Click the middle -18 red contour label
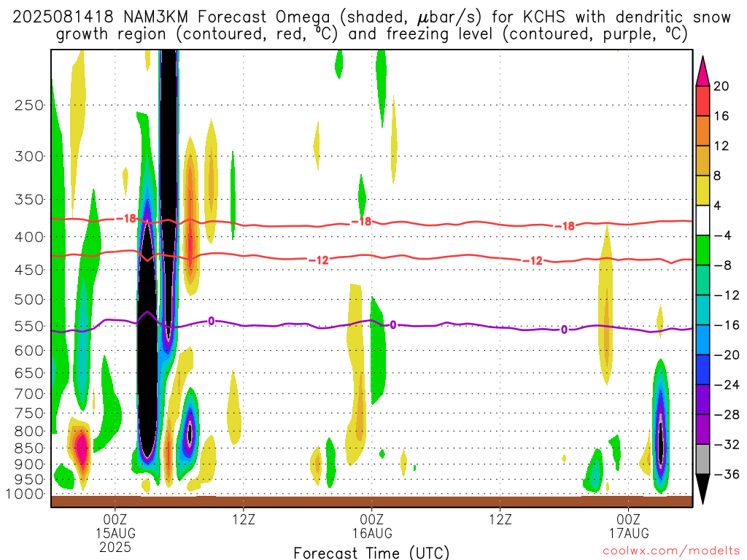 click(x=361, y=222)
